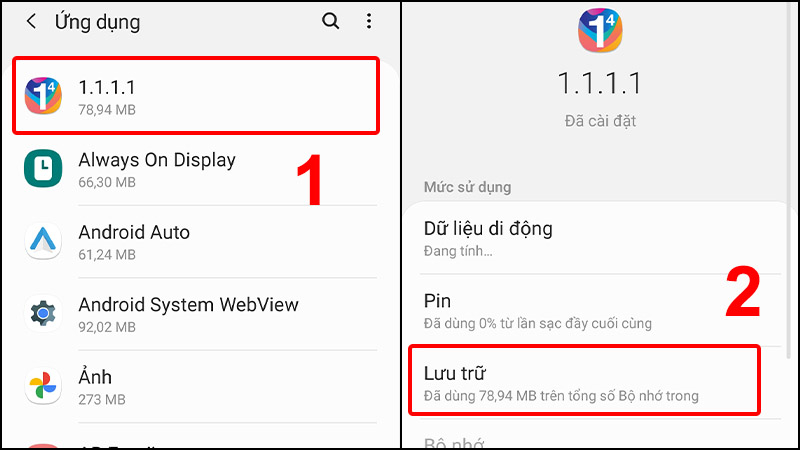Select the Android Auto list item

point(200,242)
